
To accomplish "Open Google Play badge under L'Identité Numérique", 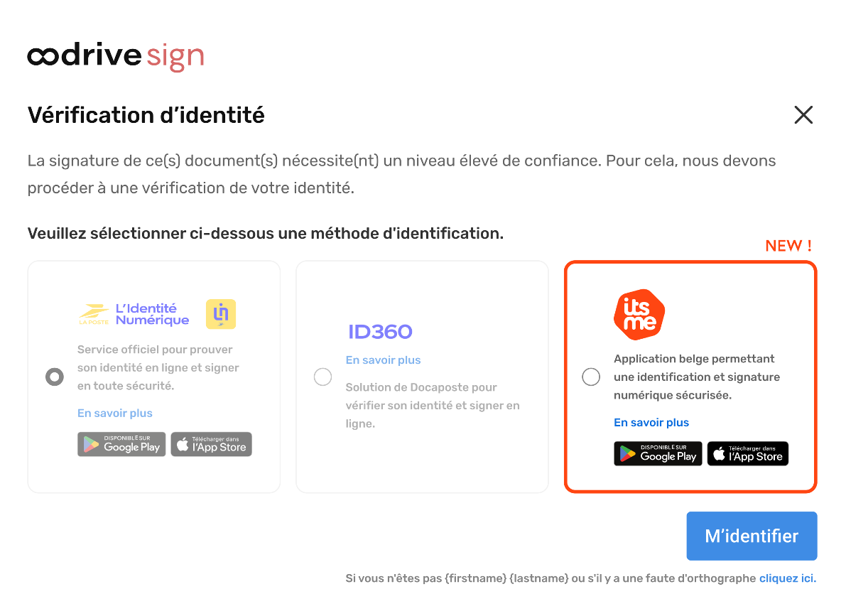I will (x=121, y=444).
